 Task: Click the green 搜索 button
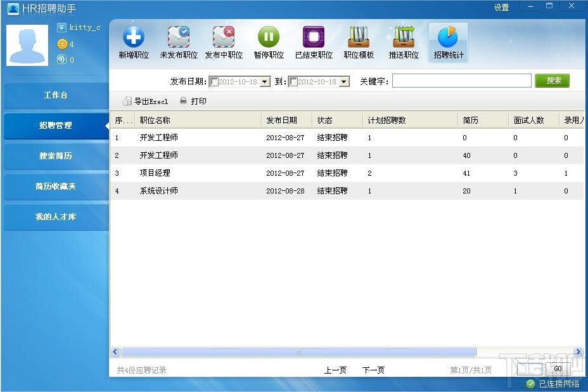point(552,81)
